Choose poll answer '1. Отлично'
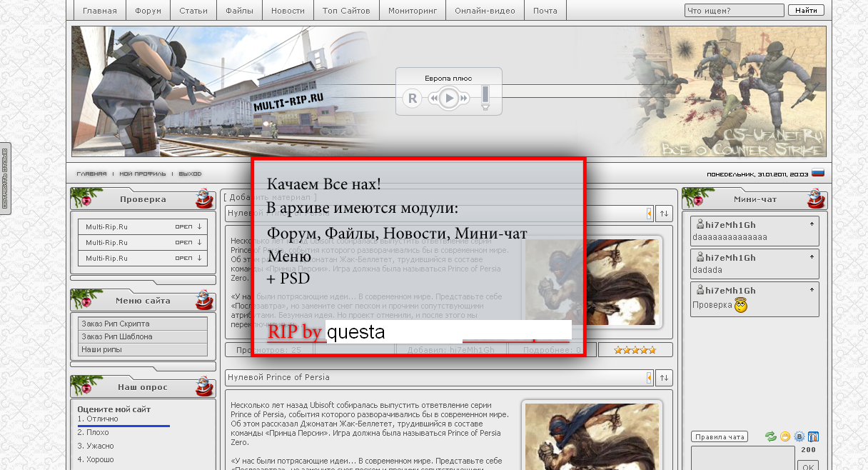The width and height of the screenshot is (868, 470). [x=98, y=419]
